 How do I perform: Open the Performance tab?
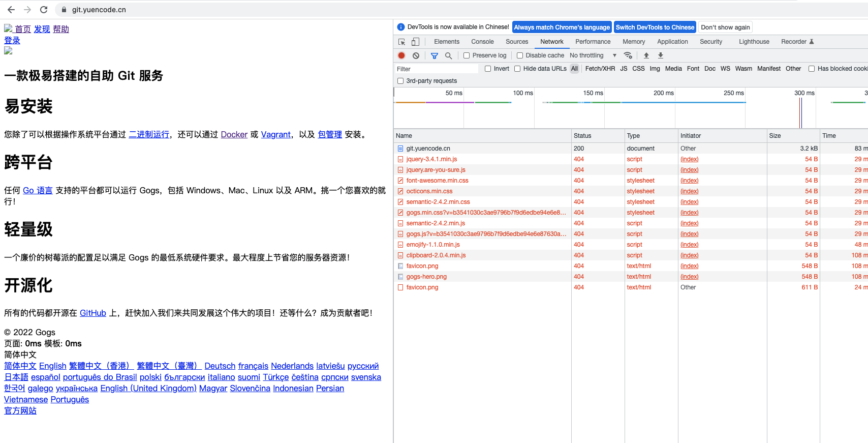point(593,42)
